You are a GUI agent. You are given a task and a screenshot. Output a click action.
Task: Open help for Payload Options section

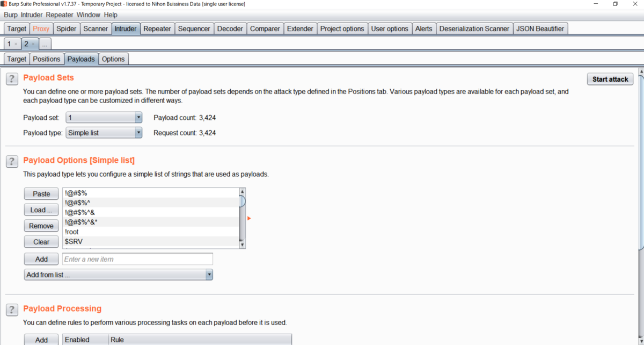pyautogui.click(x=12, y=161)
